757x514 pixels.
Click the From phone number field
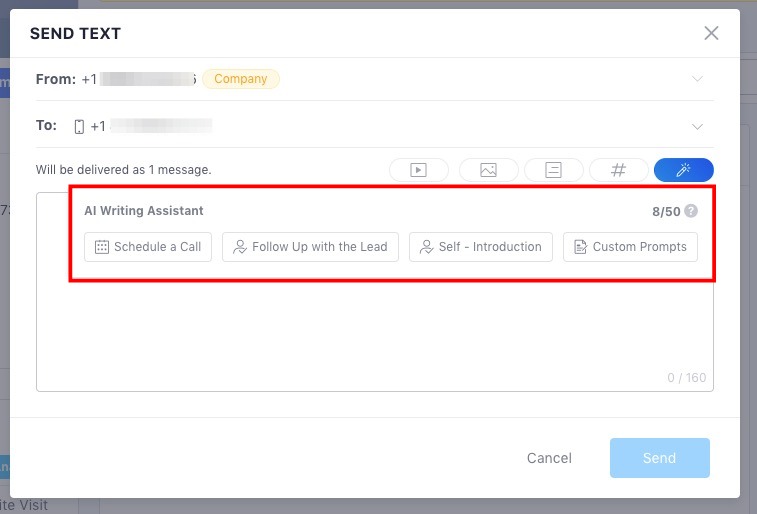(139, 79)
